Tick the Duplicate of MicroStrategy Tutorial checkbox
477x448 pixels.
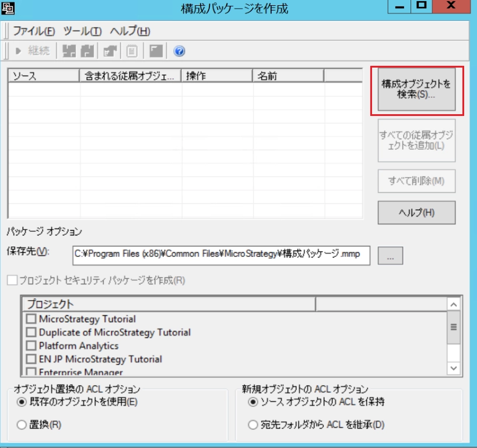click(x=31, y=332)
